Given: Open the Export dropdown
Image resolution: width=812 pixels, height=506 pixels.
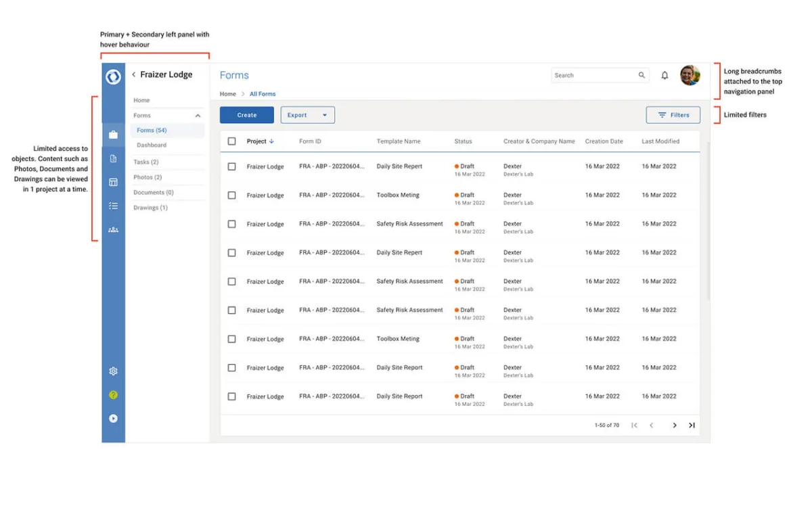Looking at the screenshot, I should 307,115.
